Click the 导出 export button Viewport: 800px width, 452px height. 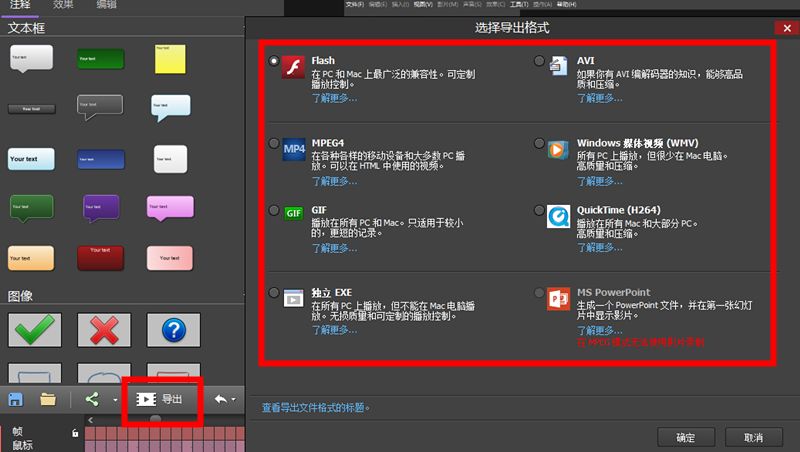160,399
